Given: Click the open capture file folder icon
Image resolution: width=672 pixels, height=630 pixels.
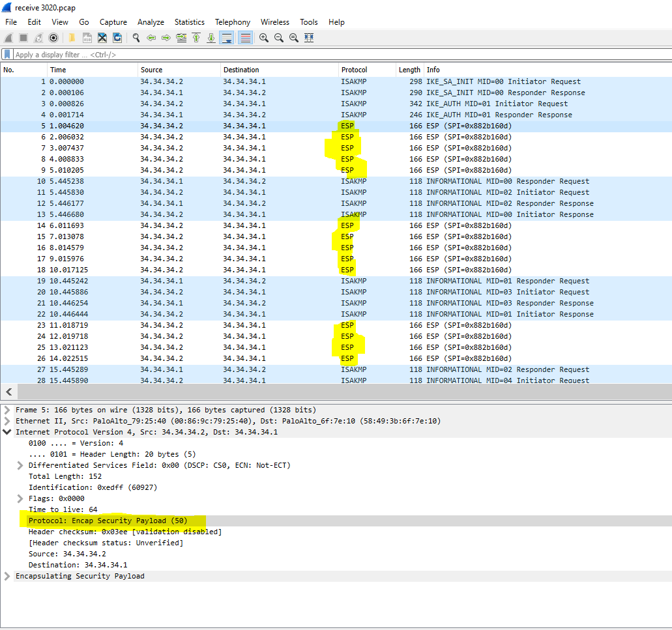Looking at the screenshot, I should point(72,38).
